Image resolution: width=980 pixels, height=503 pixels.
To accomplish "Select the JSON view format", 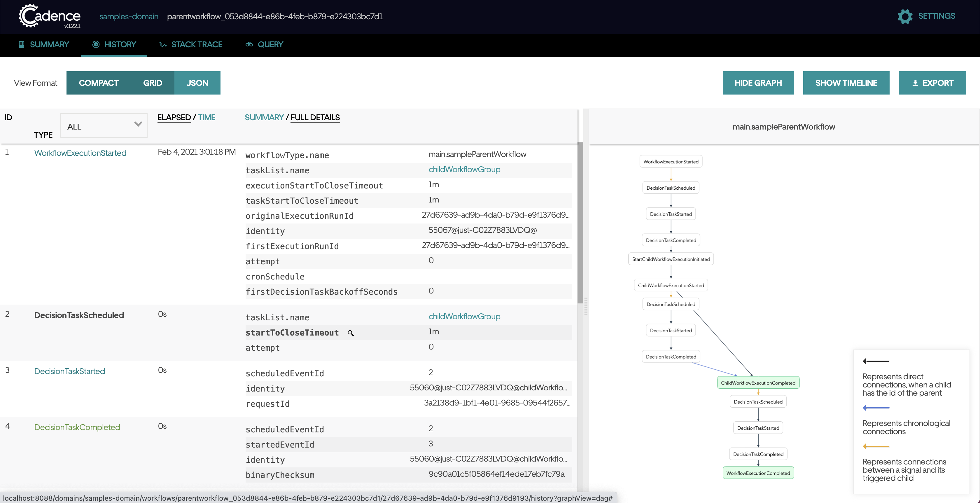I will 197,83.
